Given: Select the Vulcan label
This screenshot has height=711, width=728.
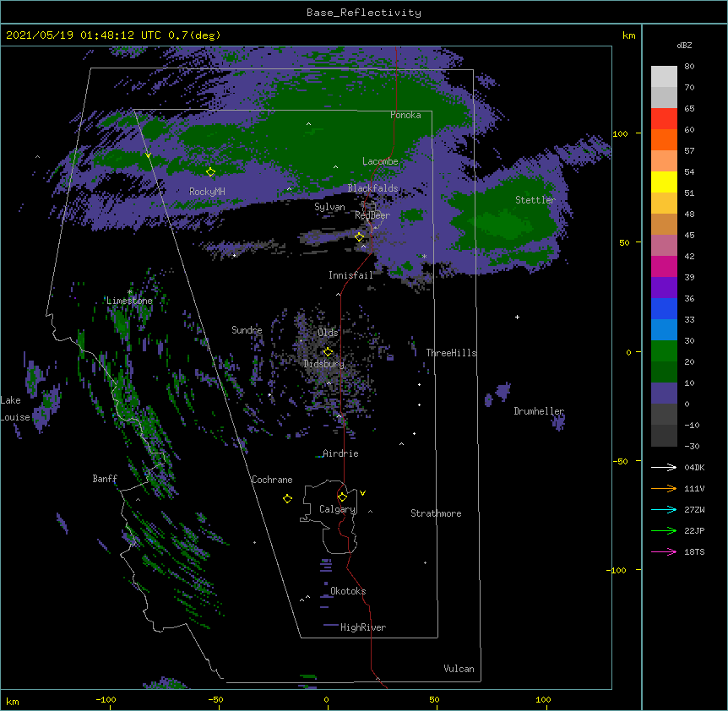Looking at the screenshot, I should 459,669.
